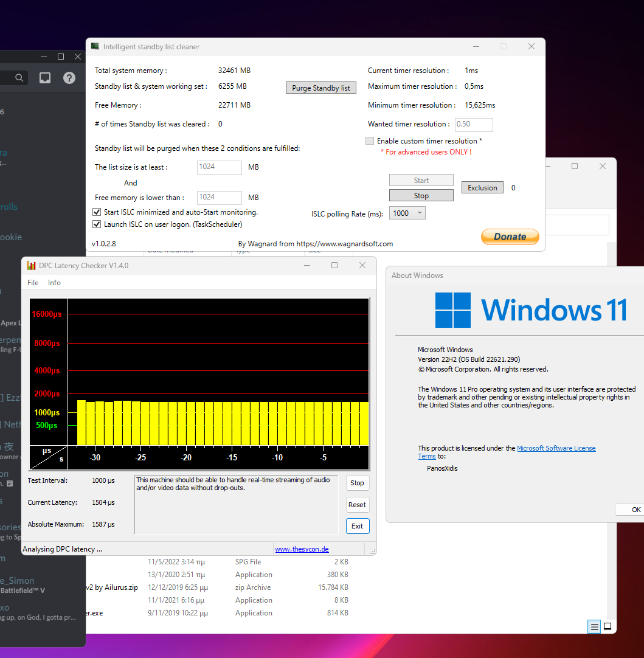Exit DPC Latency Checker

pos(358,526)
